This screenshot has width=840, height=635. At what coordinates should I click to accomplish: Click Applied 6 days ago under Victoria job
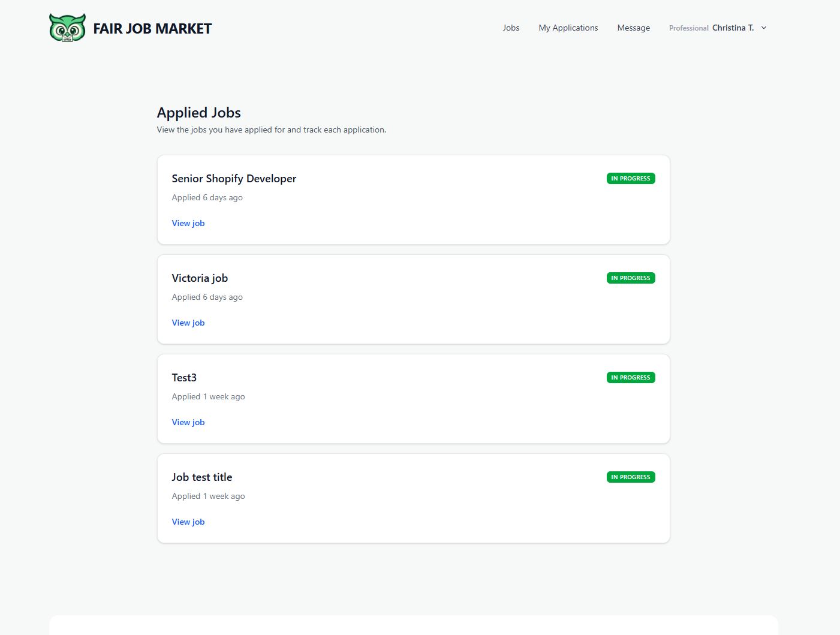[207, 297]
